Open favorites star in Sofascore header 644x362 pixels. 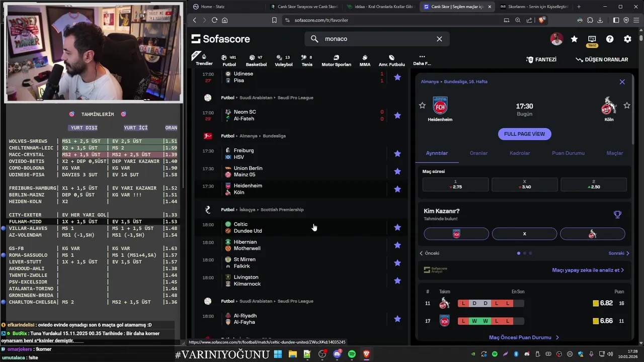(x=574, y=39)
